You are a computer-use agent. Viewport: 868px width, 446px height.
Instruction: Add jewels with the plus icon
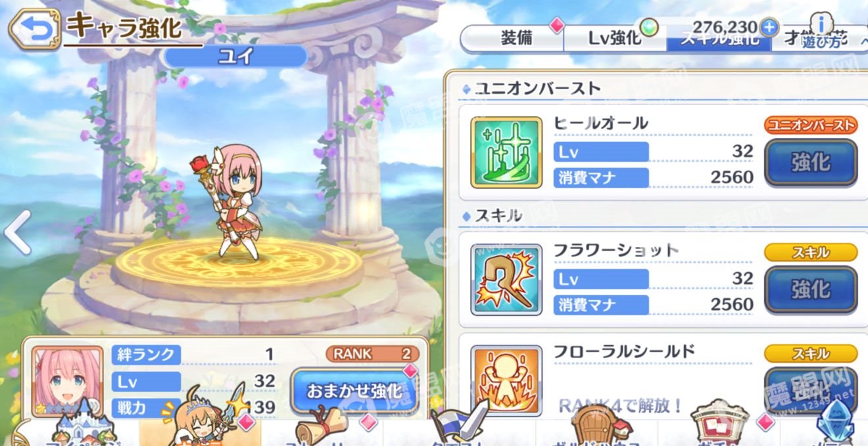coord(769,28)
